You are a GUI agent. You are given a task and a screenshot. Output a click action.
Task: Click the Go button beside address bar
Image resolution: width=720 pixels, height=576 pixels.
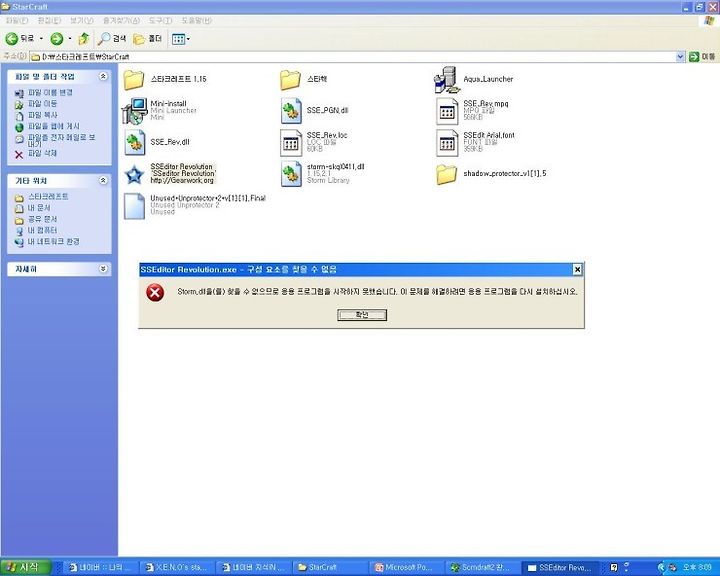pos(702,56)
